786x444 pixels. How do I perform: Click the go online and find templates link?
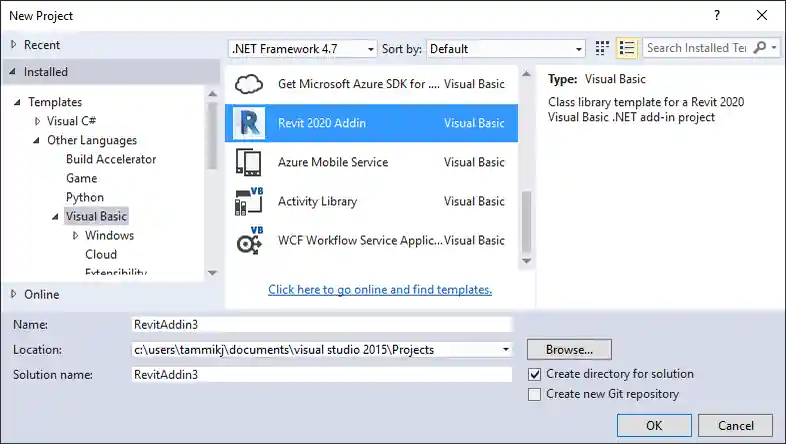tap(380, 289)
